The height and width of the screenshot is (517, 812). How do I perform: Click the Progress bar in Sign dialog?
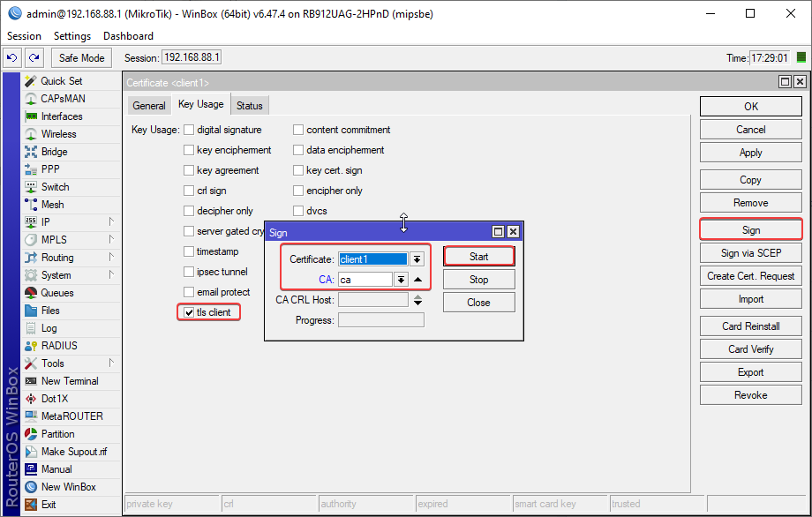[x=381, y=320]
